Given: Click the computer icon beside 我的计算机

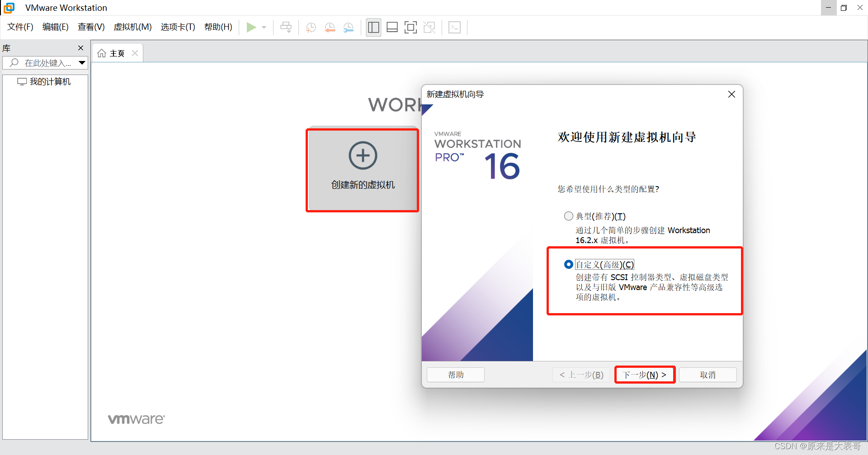Looking at the screenshot, I should pyautogui.click(x=22, y=82).
